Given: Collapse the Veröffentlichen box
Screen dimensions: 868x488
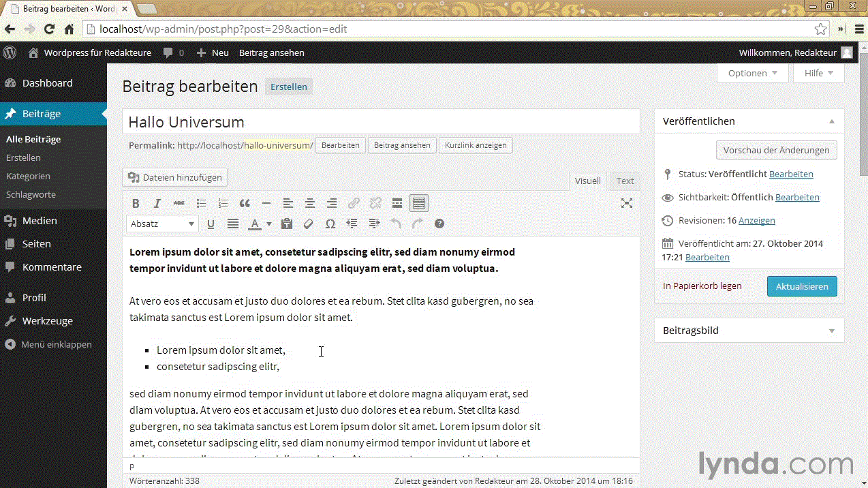Looking at the screenshot, I should point(832,121).
